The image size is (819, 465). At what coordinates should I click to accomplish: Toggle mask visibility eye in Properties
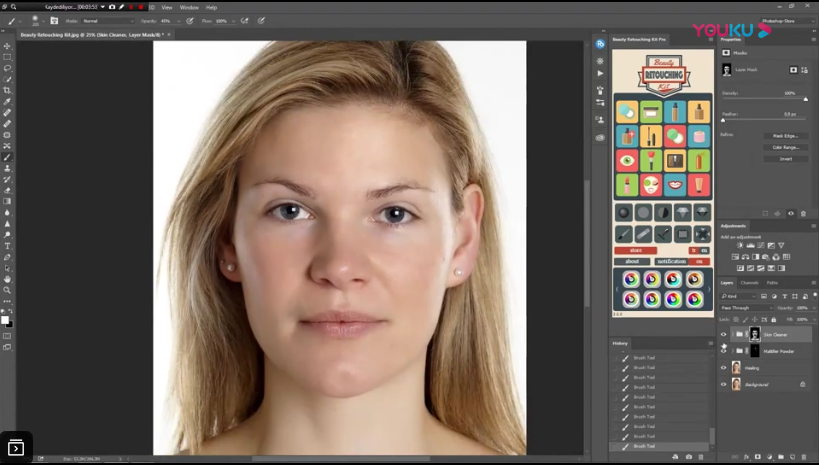pyautogui.click(x=791, y=213)
